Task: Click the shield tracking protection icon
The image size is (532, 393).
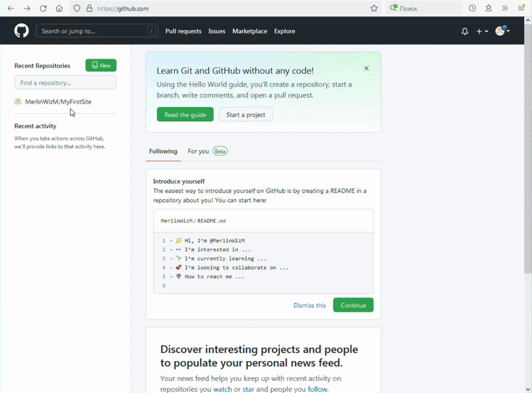Action: point(77,9)
